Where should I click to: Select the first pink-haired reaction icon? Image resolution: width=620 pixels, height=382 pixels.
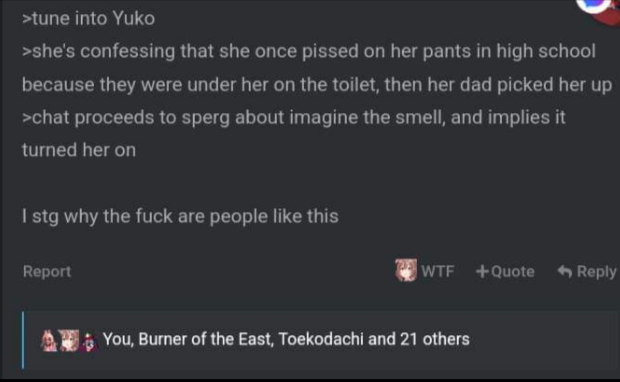49,340
